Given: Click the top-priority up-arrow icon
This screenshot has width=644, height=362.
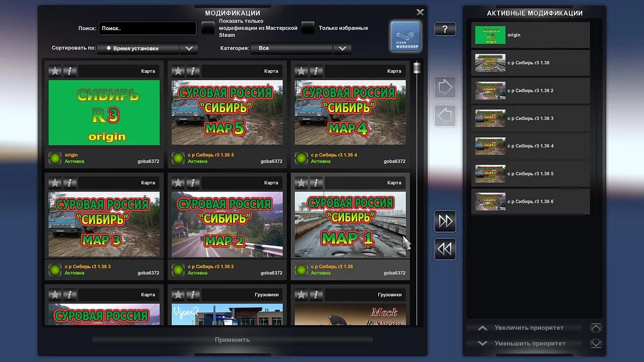Looking at the screenshot, I should (596, 327).
